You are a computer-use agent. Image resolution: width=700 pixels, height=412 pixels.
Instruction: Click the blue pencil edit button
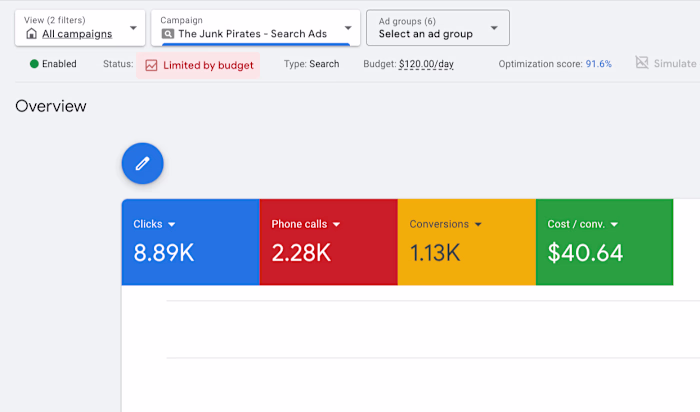(142, 163)
